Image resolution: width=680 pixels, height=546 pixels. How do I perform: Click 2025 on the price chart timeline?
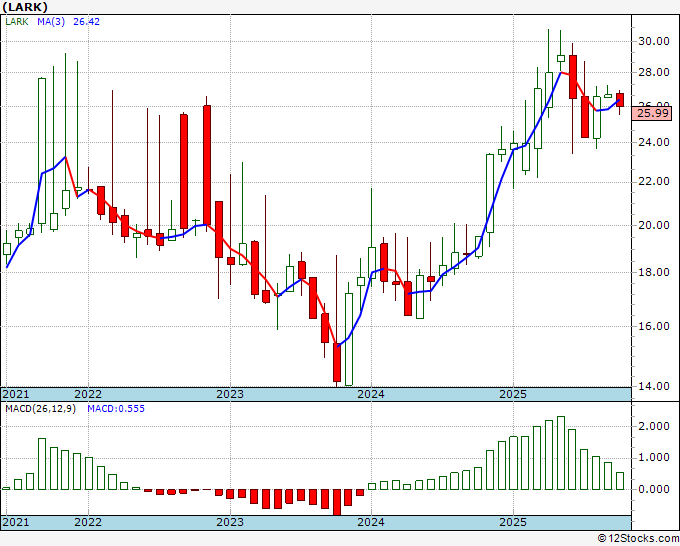(513, 394)
